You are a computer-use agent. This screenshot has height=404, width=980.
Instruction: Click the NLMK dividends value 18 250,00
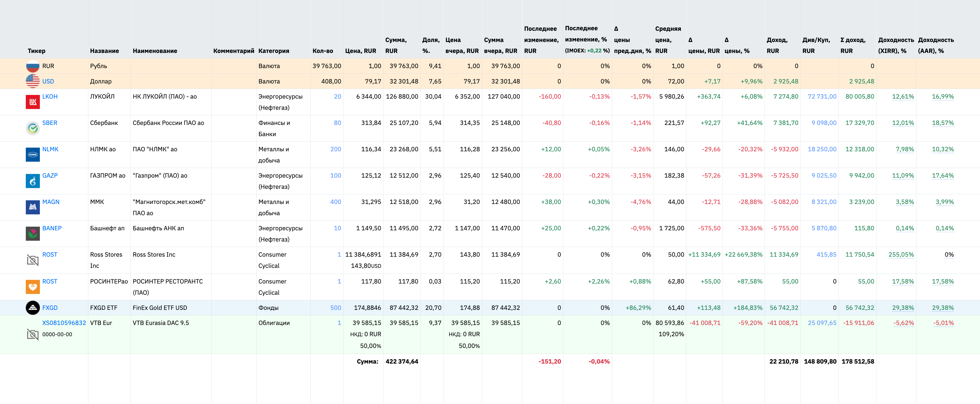click(x=822, y=149)
